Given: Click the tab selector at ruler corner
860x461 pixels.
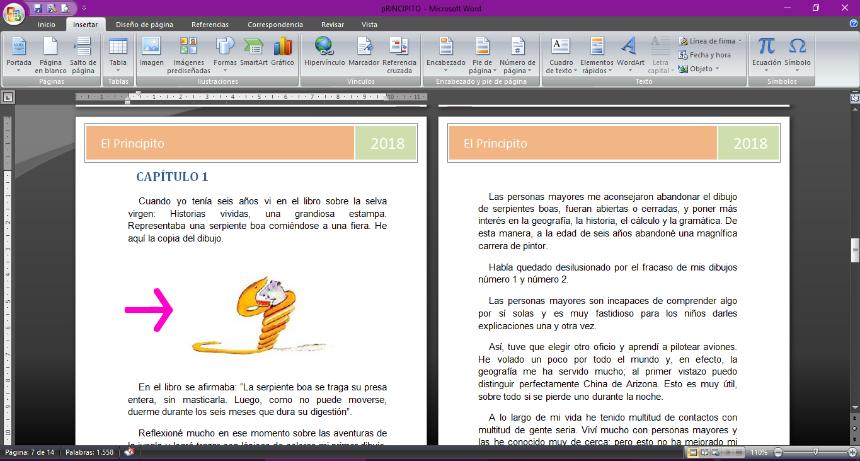Looking at the screenshot, I should pyautogui.click(x=8, y=98).
